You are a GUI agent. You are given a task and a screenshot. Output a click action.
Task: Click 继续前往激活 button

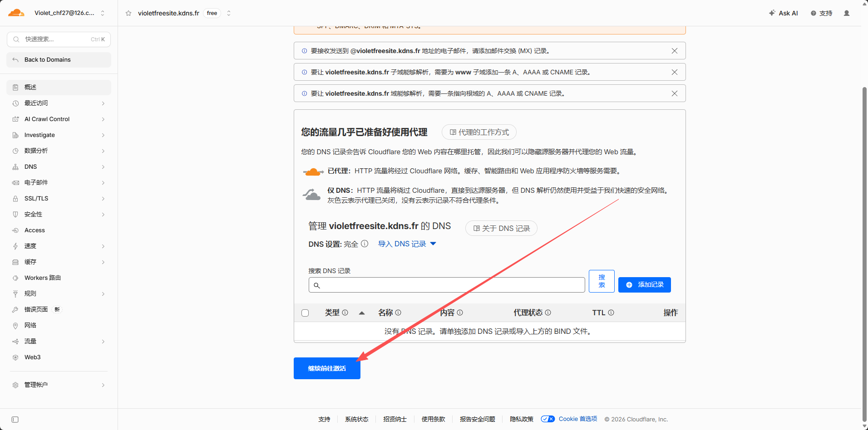click(x=327, y=368)
